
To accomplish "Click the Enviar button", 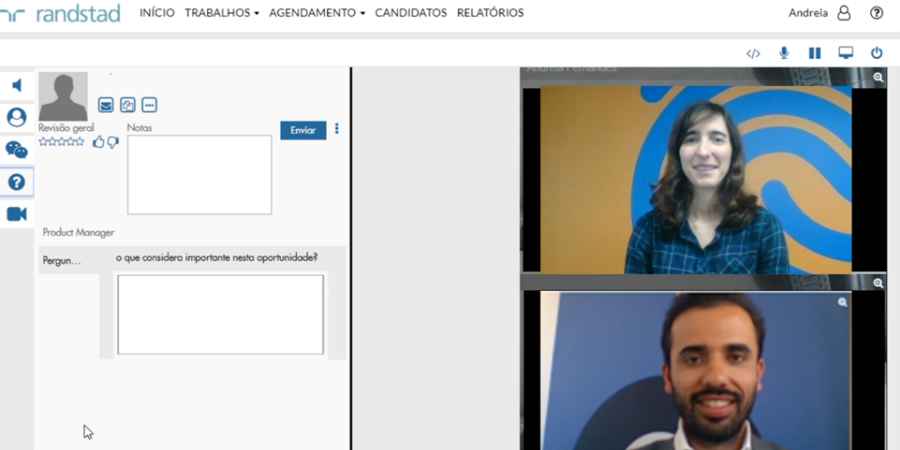I will 303,130.
